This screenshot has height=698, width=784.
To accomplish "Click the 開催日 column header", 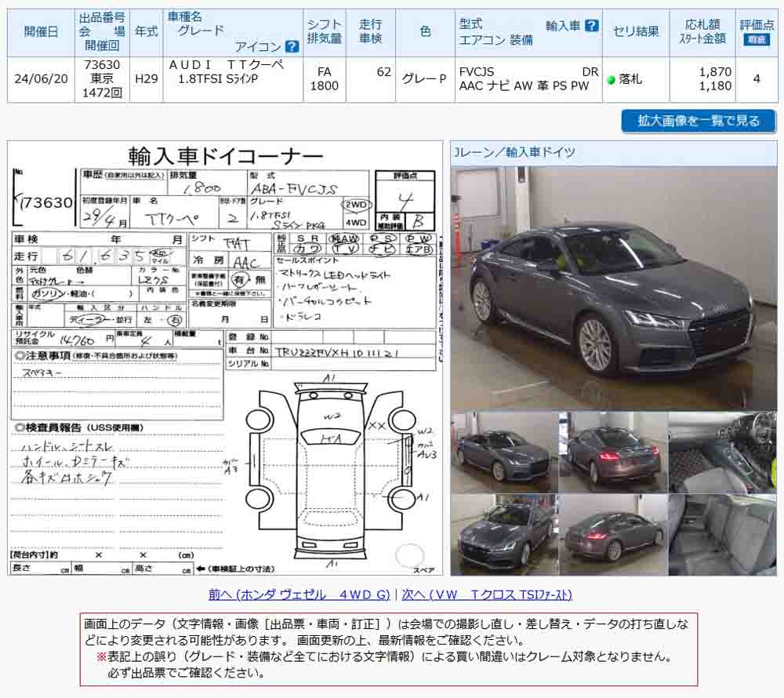I will pyautogui.click(x=41, y=32).
